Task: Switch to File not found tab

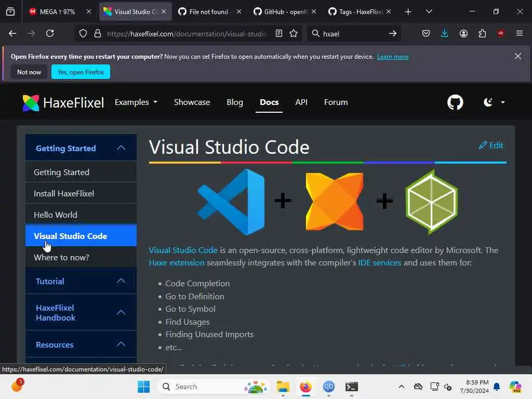Action: (x=209, y=12)
